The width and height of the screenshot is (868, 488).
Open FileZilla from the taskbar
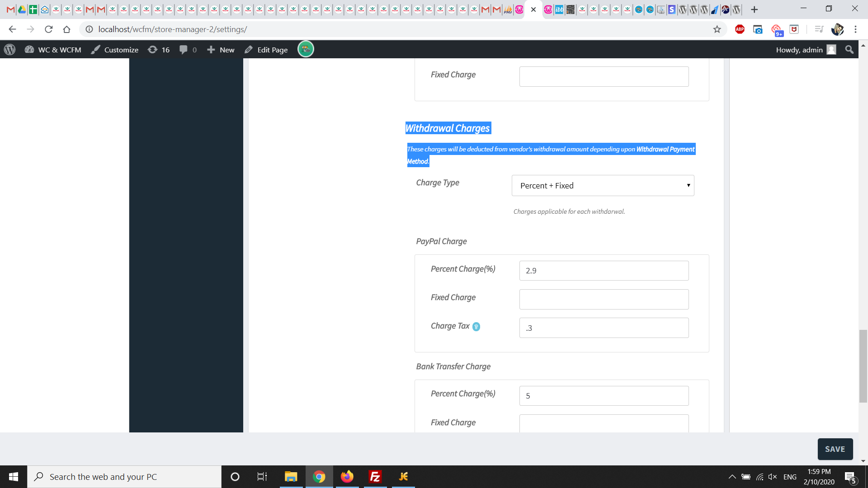tap(375, 477)
